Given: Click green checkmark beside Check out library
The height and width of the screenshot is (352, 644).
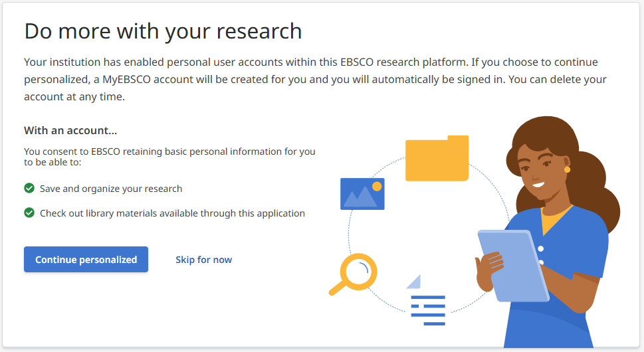Looking at the screenshot, I should 29,213.
